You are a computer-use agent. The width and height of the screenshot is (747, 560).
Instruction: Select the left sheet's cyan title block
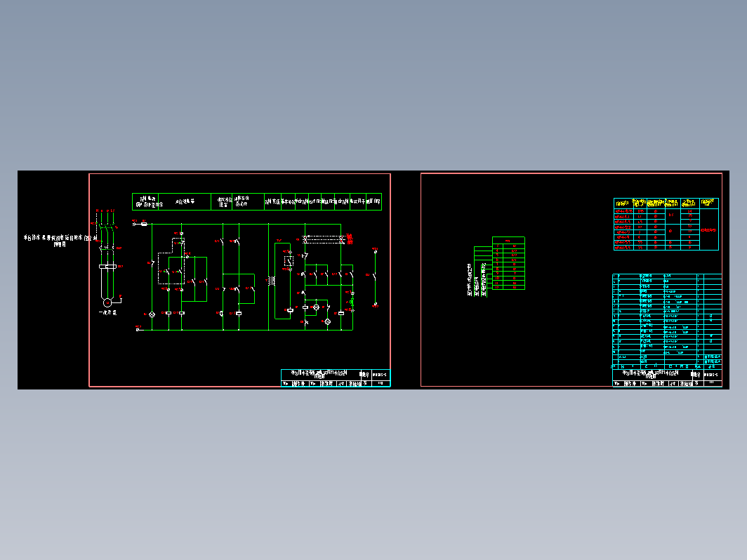(x=336, y=378)
